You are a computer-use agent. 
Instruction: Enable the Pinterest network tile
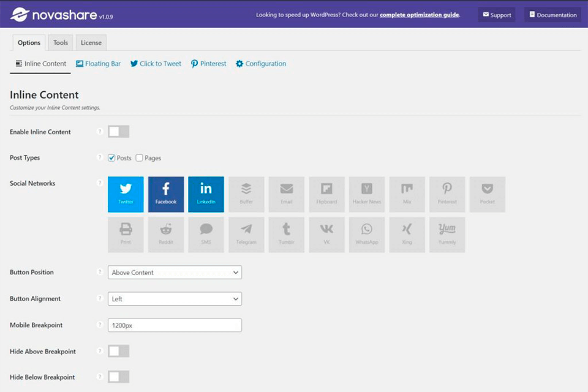447,194
